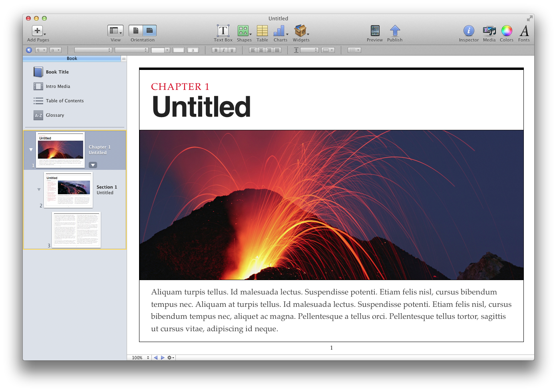Select Glossary in the Book sidebar
The width and height of the screenshot is (557, 392).
click(55, 115)
